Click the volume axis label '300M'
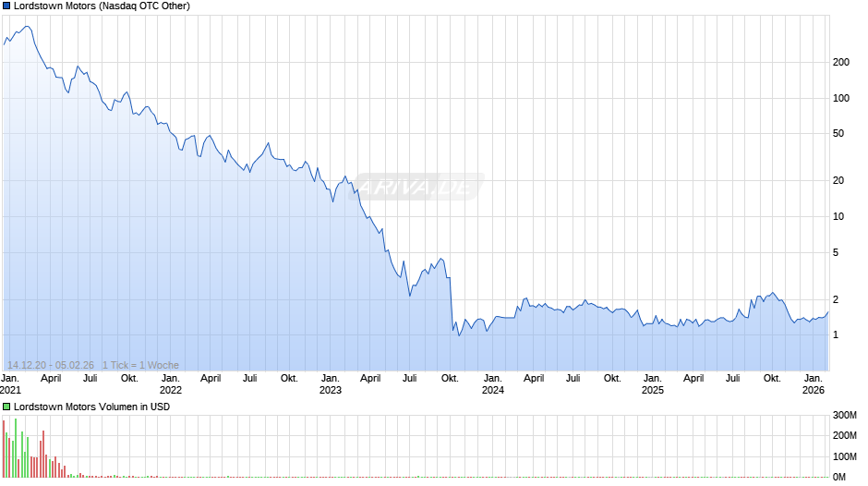 (x=845, y=415)
